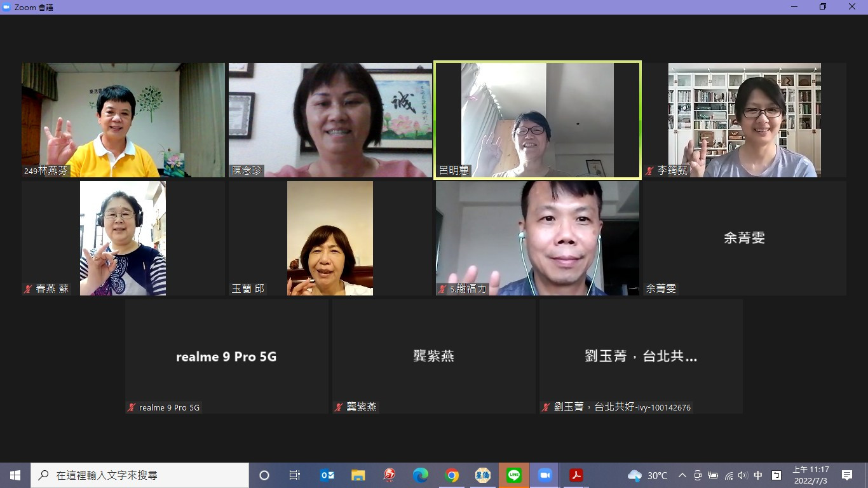Click the Cortana circle icon
This screenshot has width=868, height=488.
point(264,475)
